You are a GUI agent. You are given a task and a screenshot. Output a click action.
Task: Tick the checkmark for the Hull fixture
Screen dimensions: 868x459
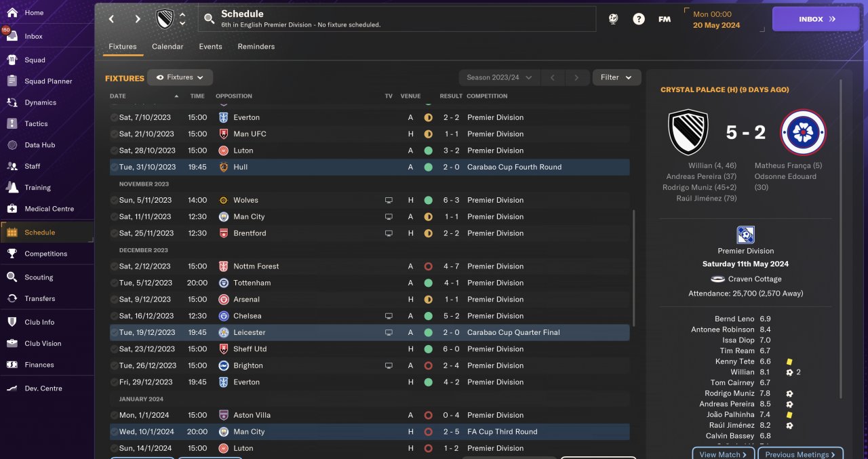click(x=114, y=167)
